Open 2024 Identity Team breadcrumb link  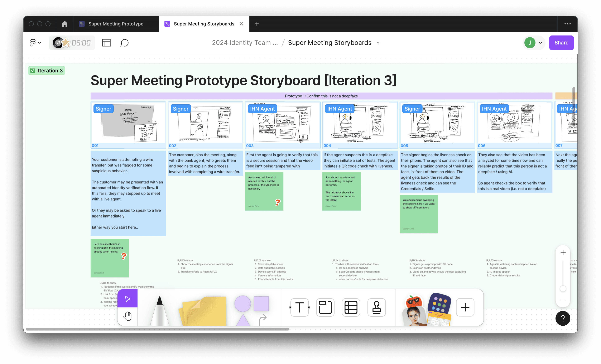click(245, 43)
